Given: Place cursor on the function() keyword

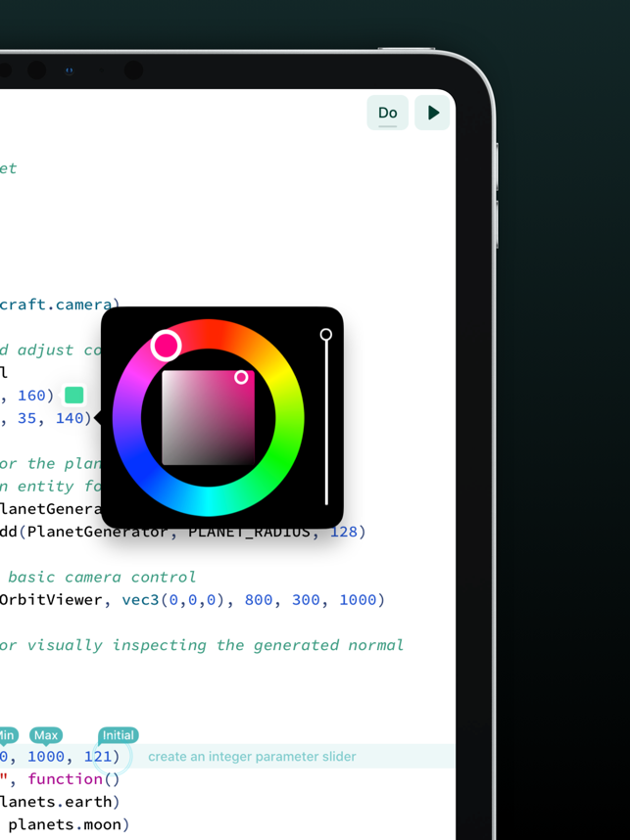Looking at the screenshot, I should click(x=73, y=779).
